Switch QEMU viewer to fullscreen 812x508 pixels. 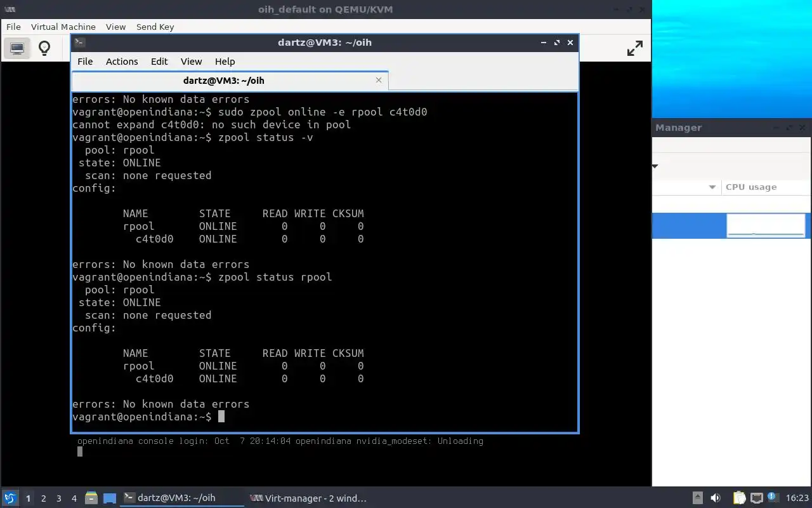click(x=634, y=48)
